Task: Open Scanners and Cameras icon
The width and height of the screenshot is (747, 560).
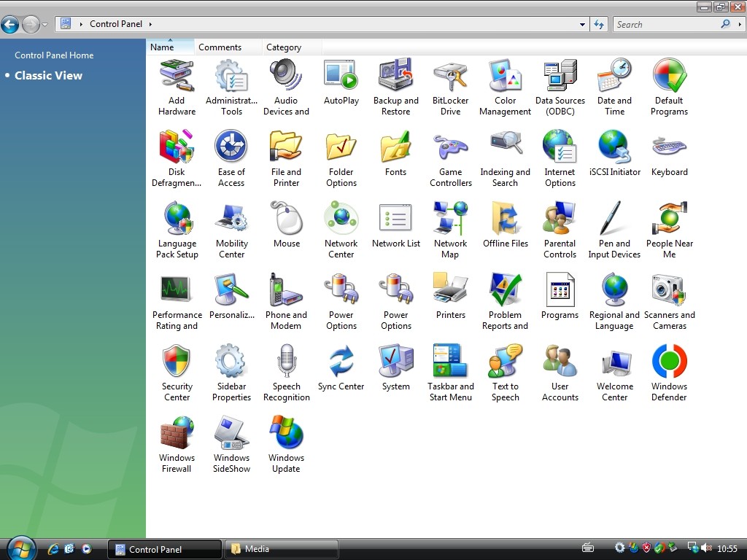Action: [670, 289]
